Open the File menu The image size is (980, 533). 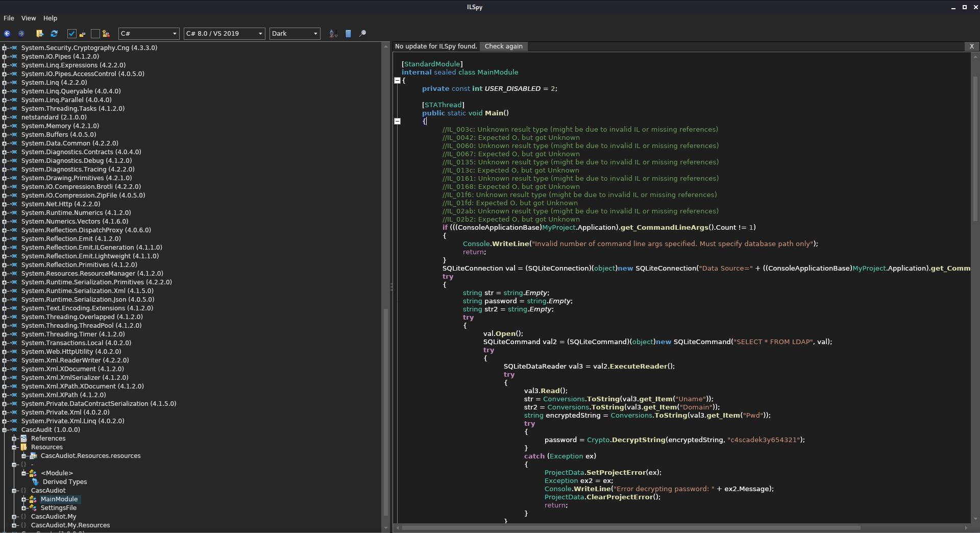click(9, 18)
